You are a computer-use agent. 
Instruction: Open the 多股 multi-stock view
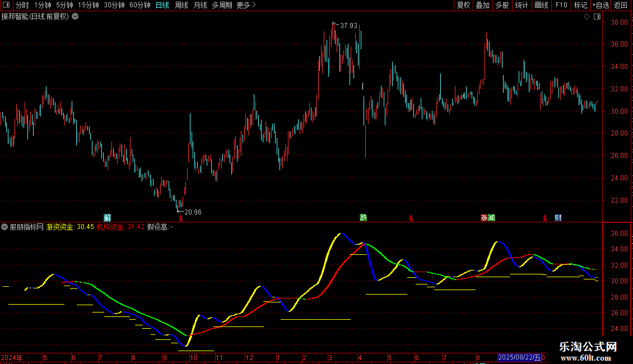(x=502, y=5)
